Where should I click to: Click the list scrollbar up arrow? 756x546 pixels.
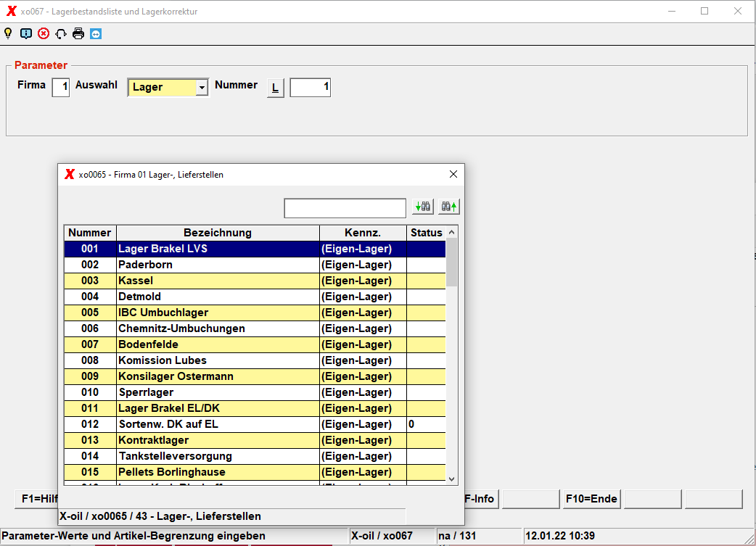pos(452,232)
